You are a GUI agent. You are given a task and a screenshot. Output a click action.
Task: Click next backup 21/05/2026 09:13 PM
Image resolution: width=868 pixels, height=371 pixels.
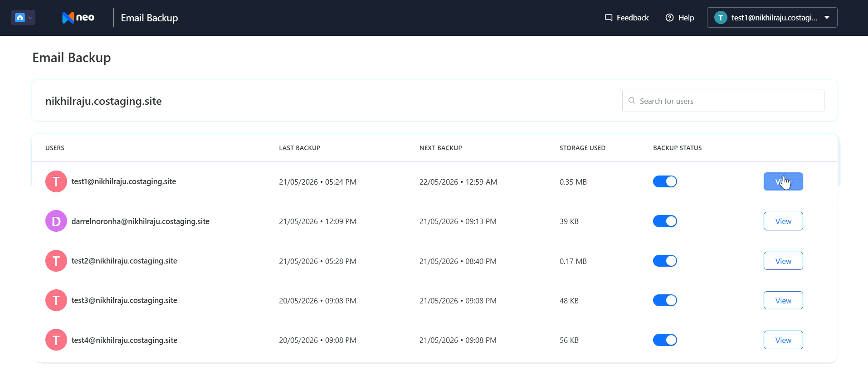coord(458,221)
